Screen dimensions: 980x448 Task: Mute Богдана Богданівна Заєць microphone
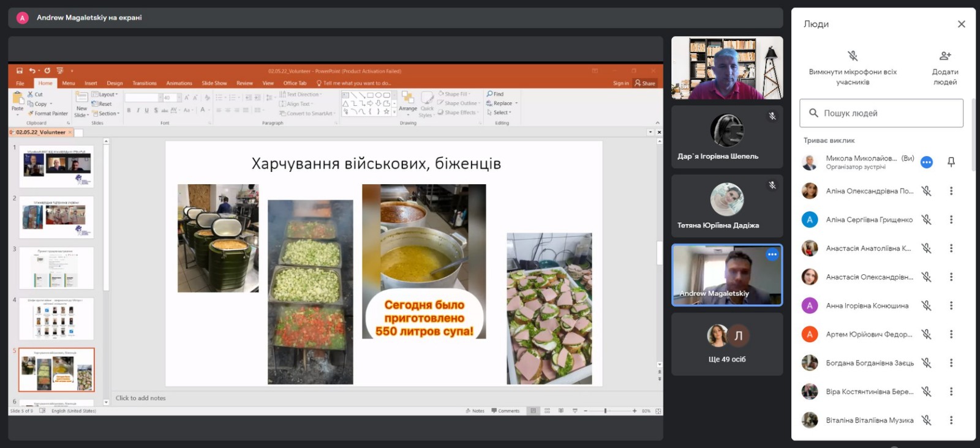(x=926, y=363)
